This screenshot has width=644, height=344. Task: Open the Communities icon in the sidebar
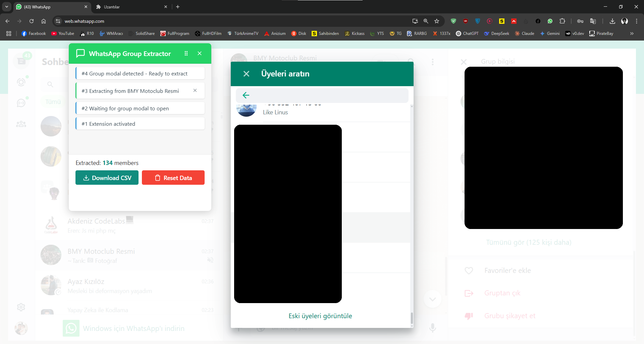point(21,124)
